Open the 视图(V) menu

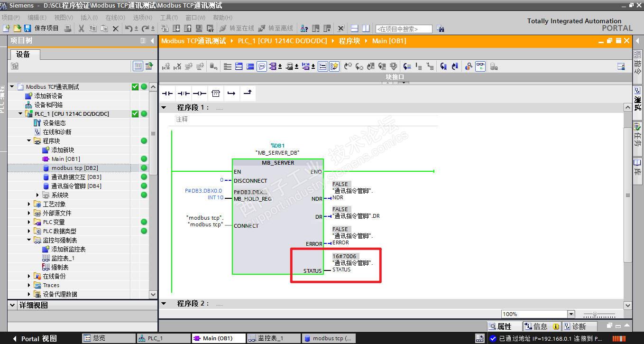[x=63, y=18]
